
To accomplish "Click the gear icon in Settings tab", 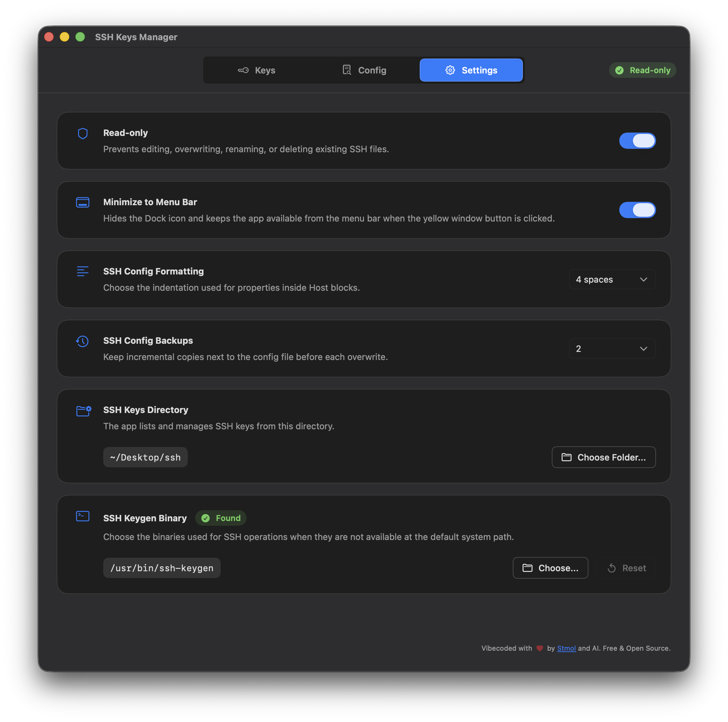I will coord(450,70).
